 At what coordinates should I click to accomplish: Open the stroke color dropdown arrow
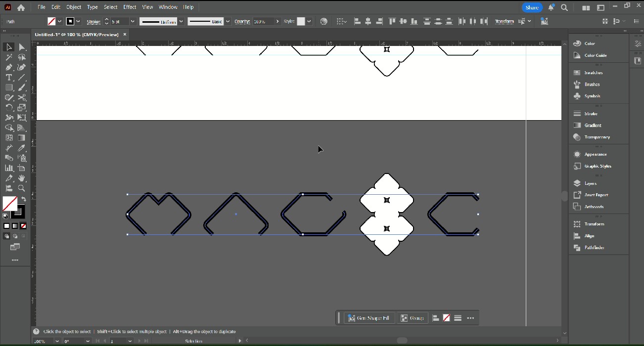pyautogui.click(x=78, y=21)
